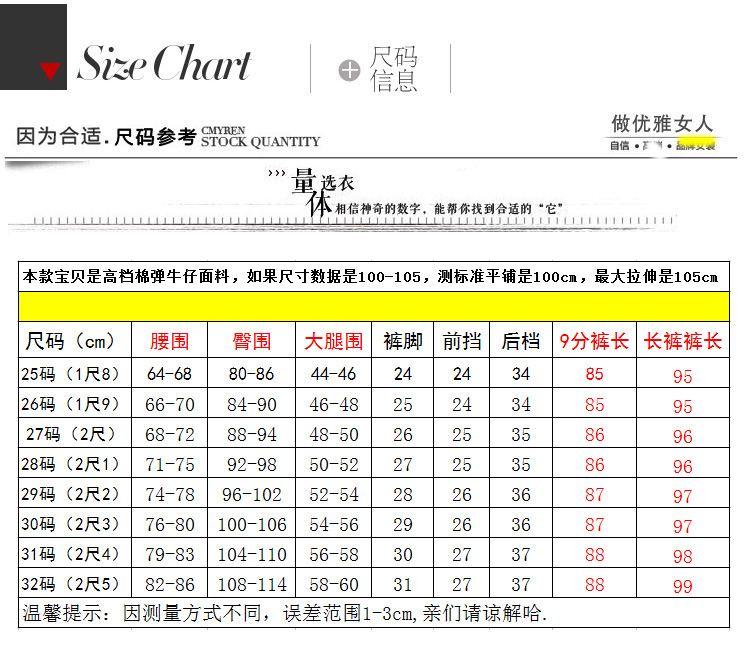This screenshot has height=667, width=750.
Task: Click hip value 80-86
Action: tap(251, 374)
